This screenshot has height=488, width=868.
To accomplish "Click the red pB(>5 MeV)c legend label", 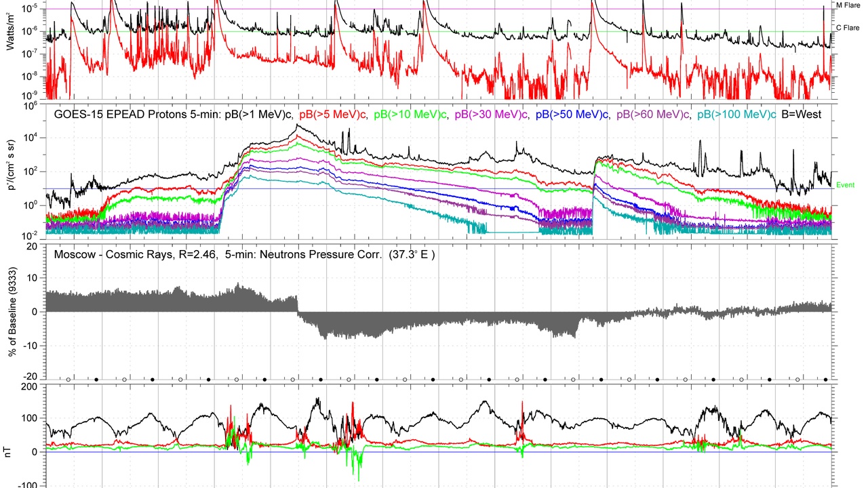I will point(334,115).
